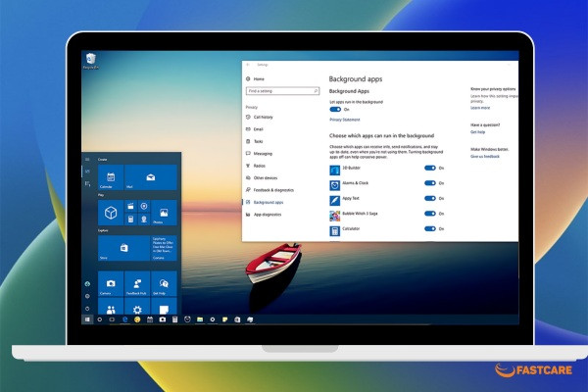Image resolution: width=588 pixels, height=392 pixels.
Task: Open the Store icon on the taskbar
Action: pyautogui.click(x=237, y=319)
